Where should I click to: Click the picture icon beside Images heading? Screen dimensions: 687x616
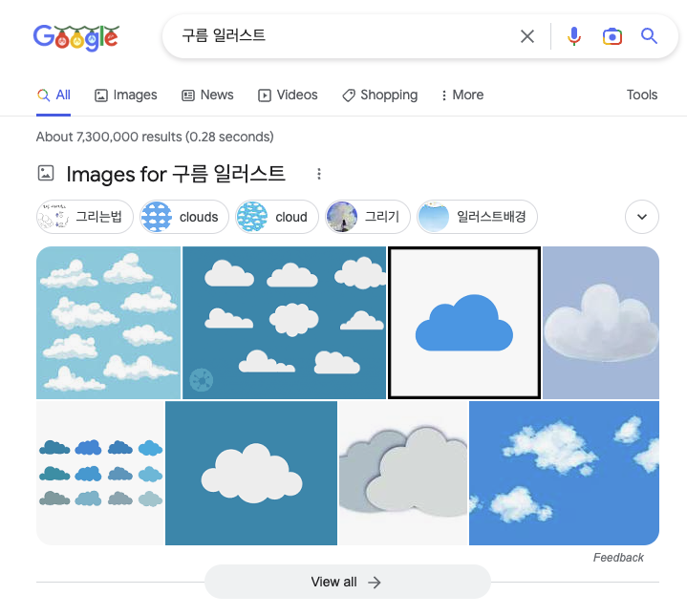point(46,173)
